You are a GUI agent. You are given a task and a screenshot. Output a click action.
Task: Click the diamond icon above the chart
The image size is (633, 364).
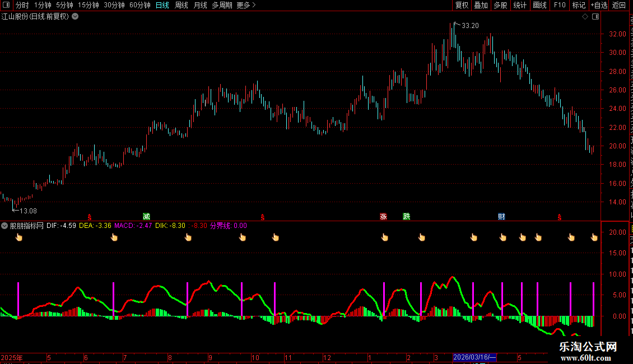[x=585, y=17]
